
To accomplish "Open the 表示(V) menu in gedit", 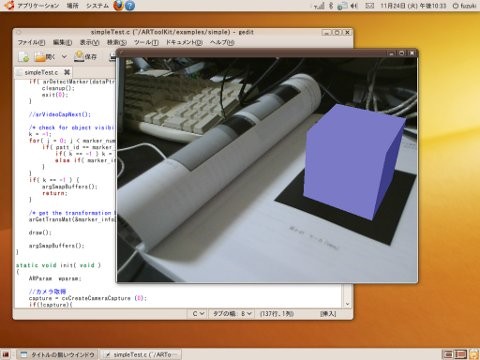I will tap(89, 42).
